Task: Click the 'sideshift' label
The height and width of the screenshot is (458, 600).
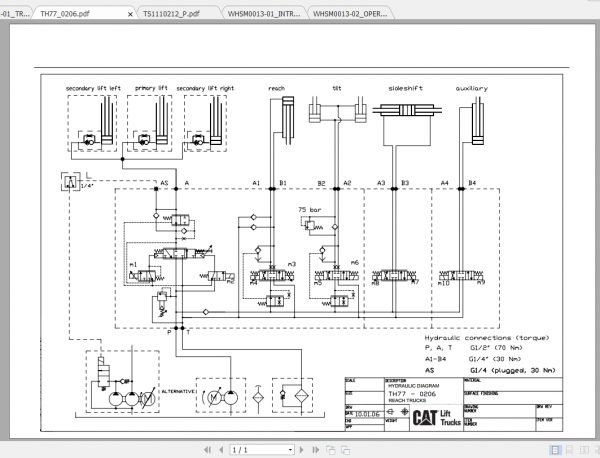Action: coord(406,88)
